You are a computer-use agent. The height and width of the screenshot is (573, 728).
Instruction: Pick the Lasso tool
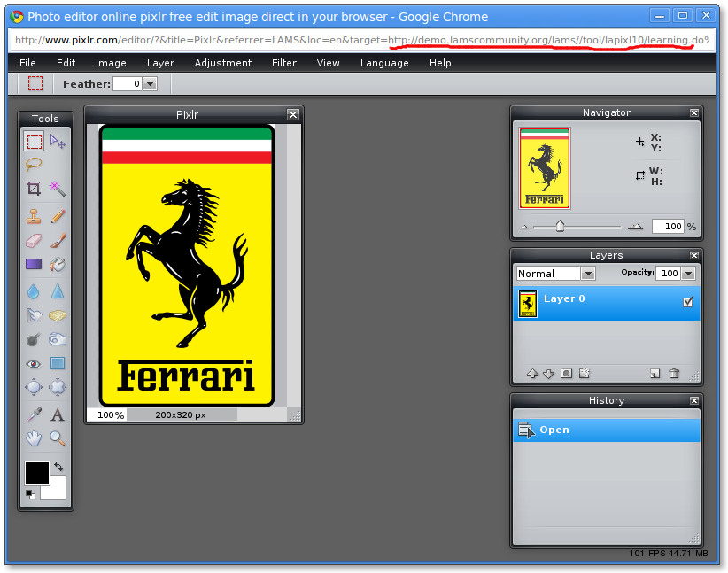[34, 164]
